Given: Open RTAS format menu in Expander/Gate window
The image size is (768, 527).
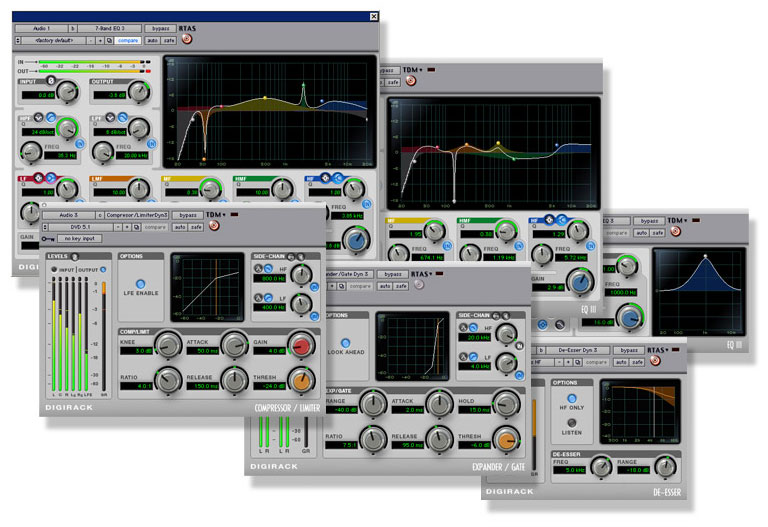Looking at the screenshot, I should pos(421,274).
